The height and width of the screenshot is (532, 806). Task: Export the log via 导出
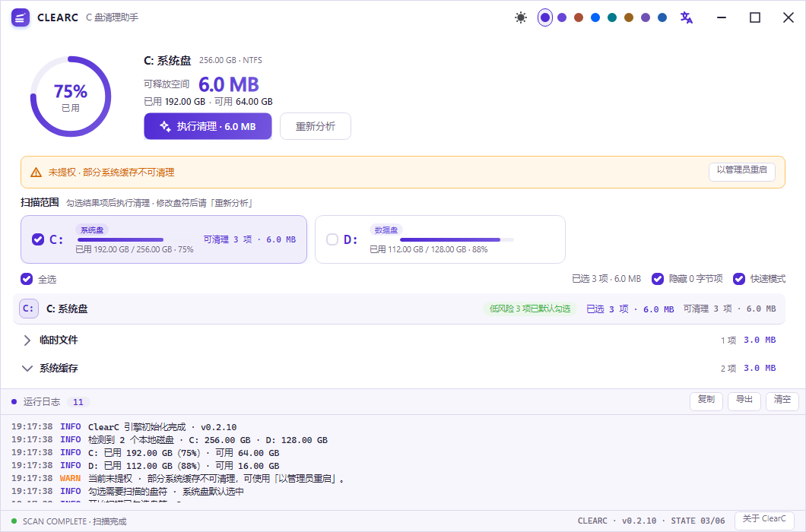[744, 401]
